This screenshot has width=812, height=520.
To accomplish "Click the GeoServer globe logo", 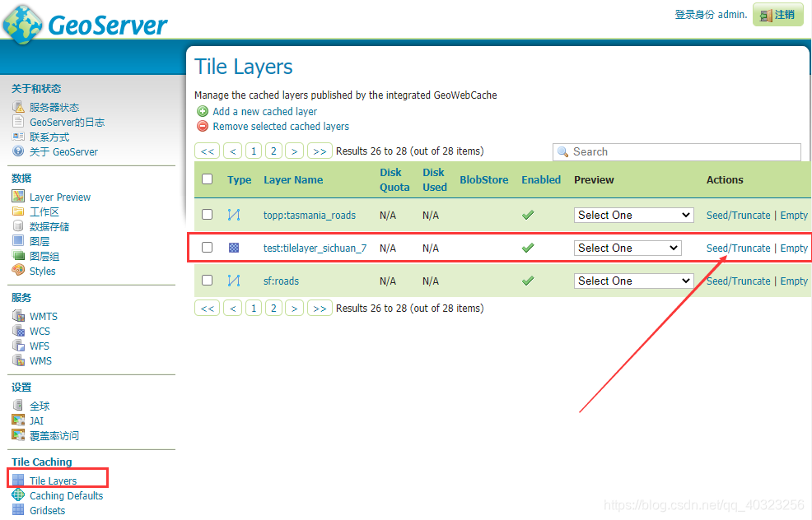I will [23, 25].
